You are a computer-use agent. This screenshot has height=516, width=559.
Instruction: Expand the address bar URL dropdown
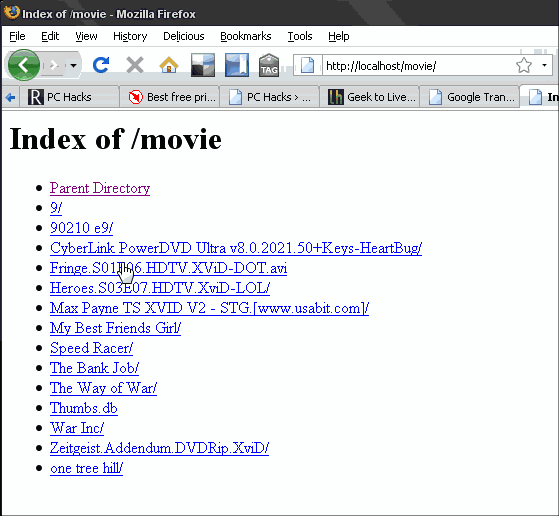point(544,65)
